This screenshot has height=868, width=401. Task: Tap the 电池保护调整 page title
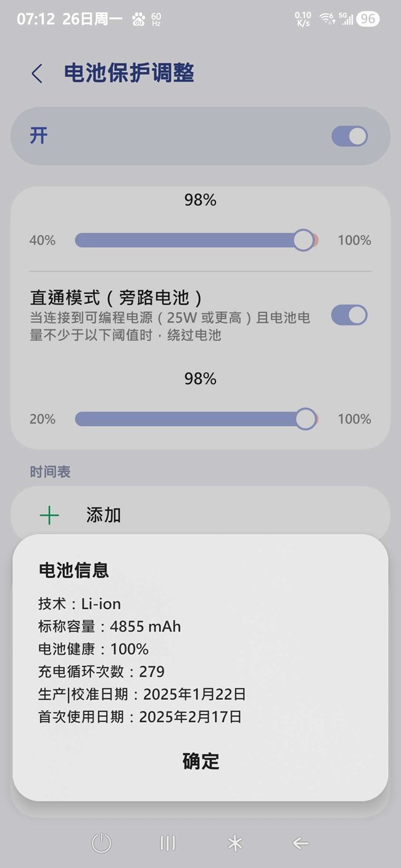point(129,73)
